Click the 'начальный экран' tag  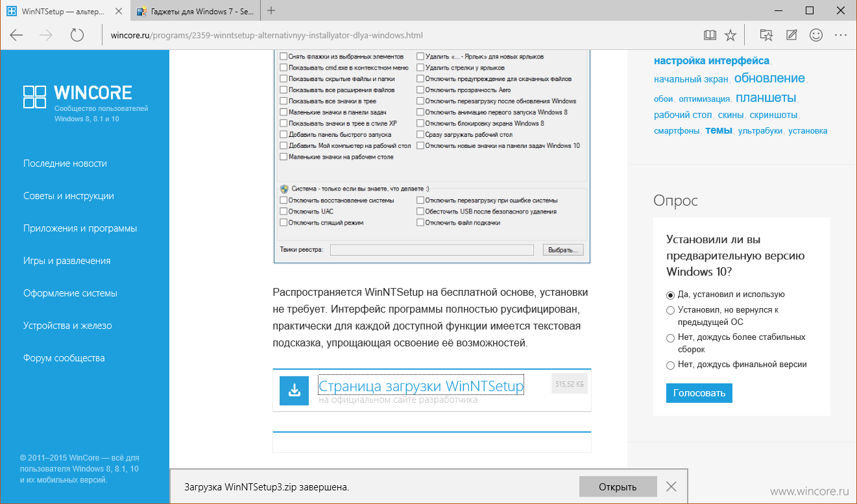pos(692,79)
